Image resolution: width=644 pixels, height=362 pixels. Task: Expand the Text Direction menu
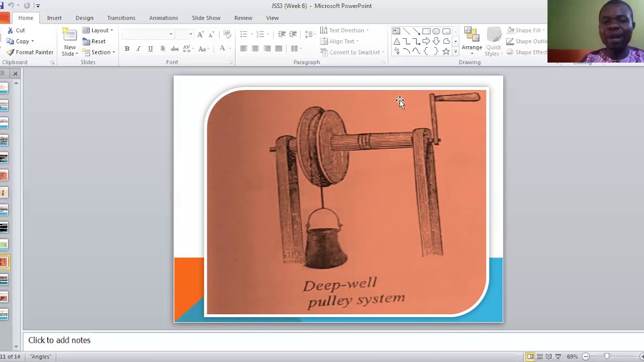click(344, 30)
